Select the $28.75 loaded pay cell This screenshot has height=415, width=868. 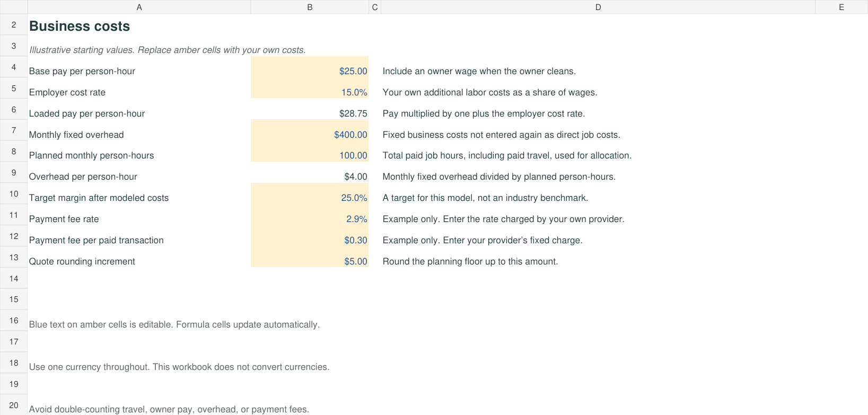[x=310, y=109]
